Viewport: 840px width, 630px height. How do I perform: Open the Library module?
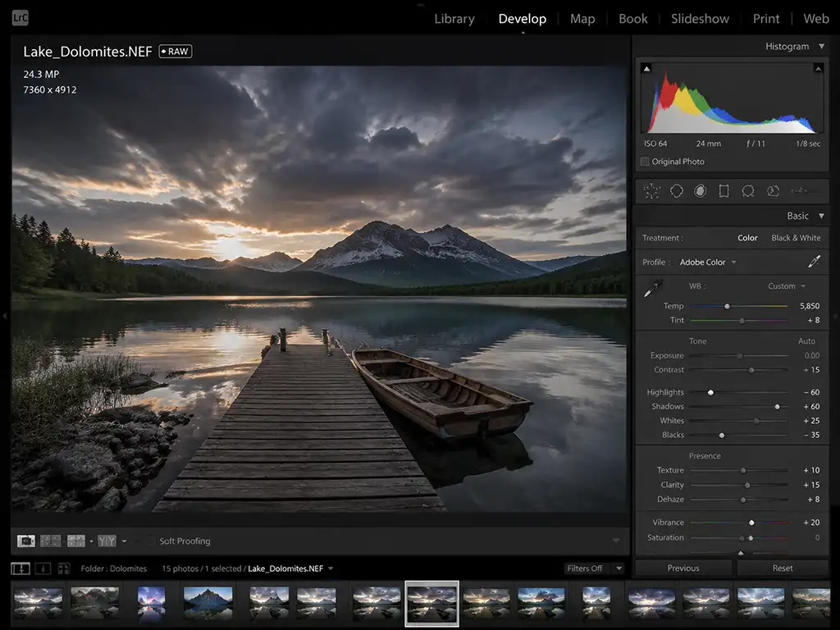[454, 19]
